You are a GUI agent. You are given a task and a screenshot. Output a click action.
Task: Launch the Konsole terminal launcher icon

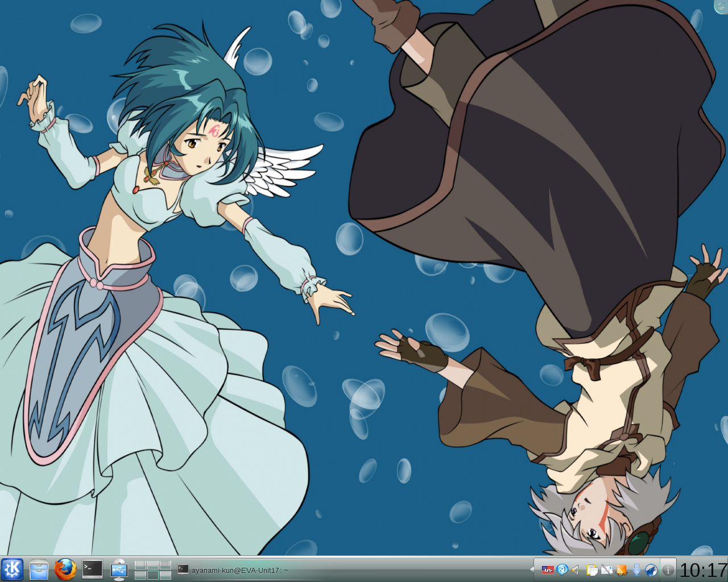pyautogui.click(x=92, y=569)
